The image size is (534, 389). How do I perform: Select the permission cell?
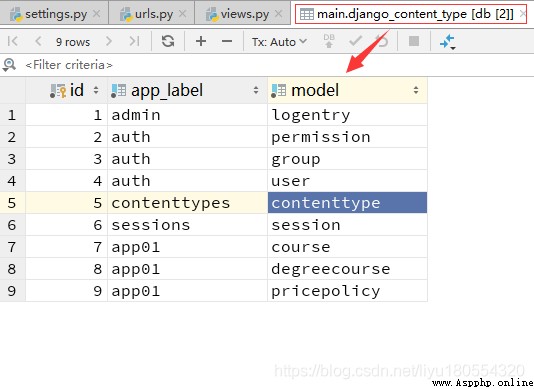pyautogui.click(x=348, y=137)
